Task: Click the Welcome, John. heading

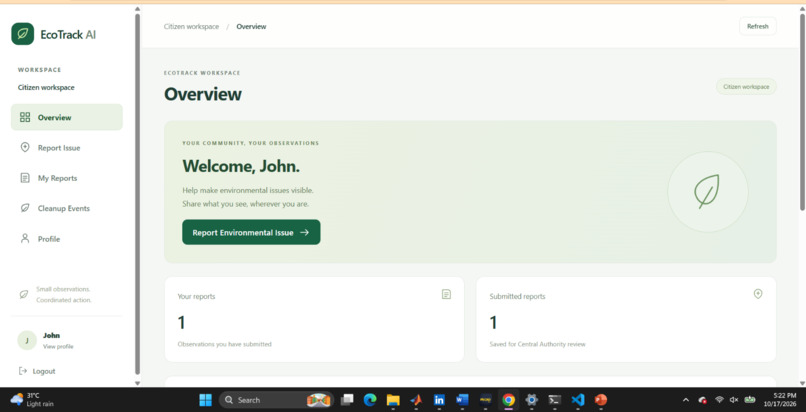Action: point(241,166)
